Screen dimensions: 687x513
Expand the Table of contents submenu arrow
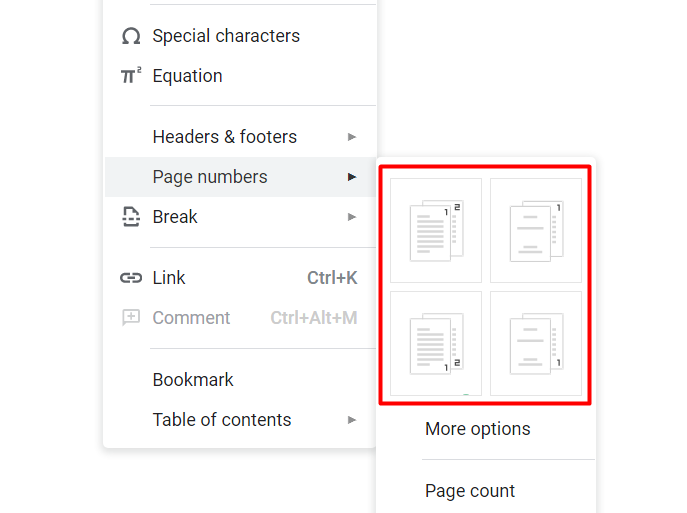coord(352,420)
